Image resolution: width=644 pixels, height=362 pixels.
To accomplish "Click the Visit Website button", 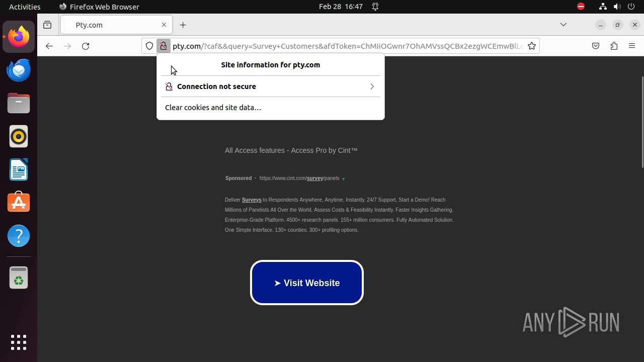I will 307,283.
